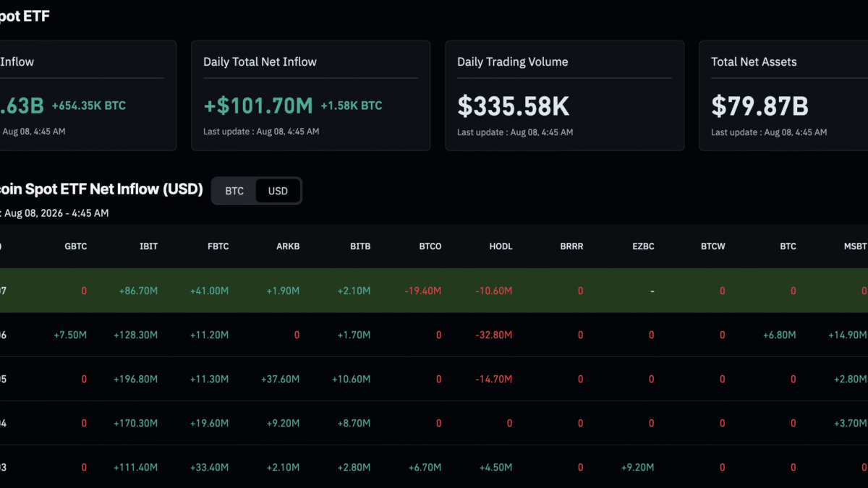Sort by the BRRR column header

pyautogui.click(x=571, y=247)
